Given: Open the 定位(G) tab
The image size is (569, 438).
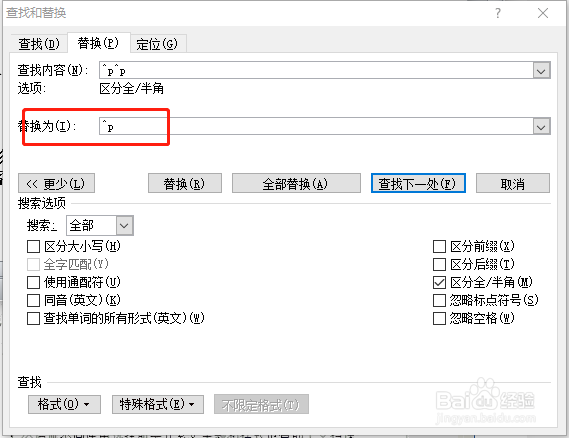Looking at the screenshot, I should pos(157,44).
